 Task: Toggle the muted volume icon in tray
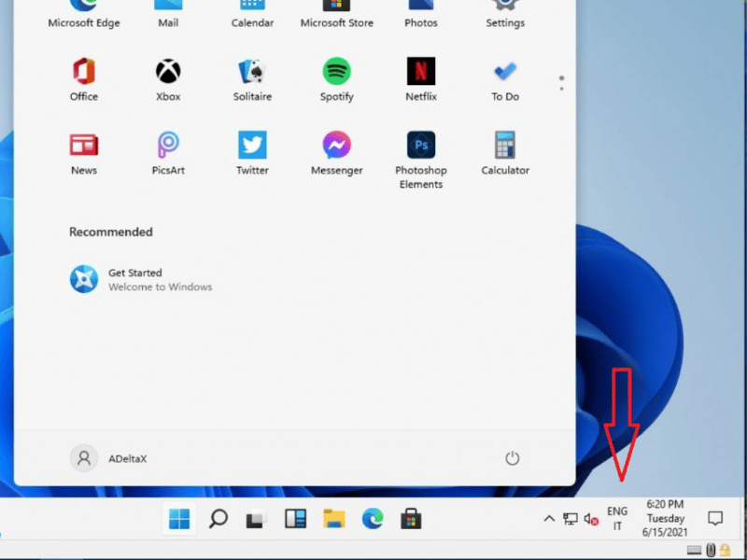[590, 519]
